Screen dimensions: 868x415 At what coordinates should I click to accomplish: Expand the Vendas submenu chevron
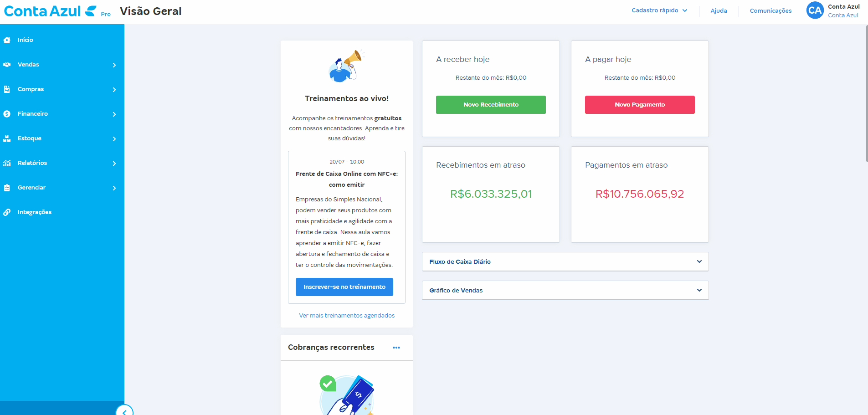pos(114,65)
